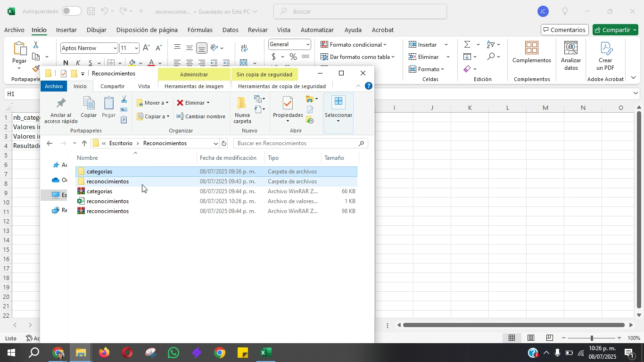Go up one folder level in Explorer
The width and height of the screenshot is (644, 362).
(x=84, y=143)
